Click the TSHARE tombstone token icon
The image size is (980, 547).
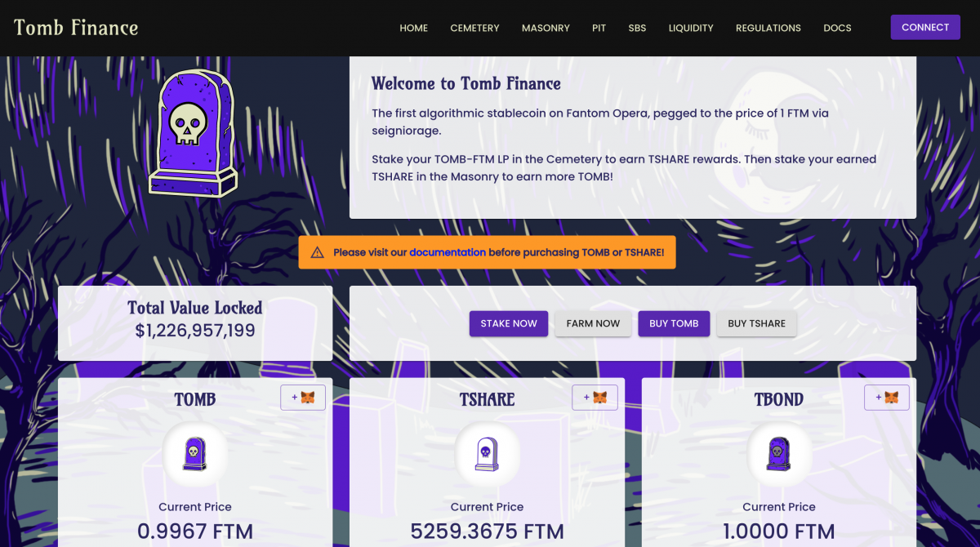[x=487, y=454]
